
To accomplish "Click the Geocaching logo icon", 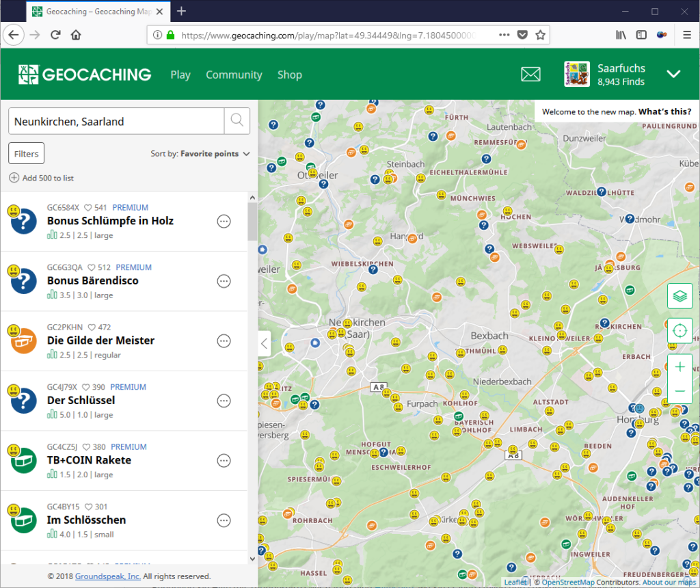I will [28, 74].
